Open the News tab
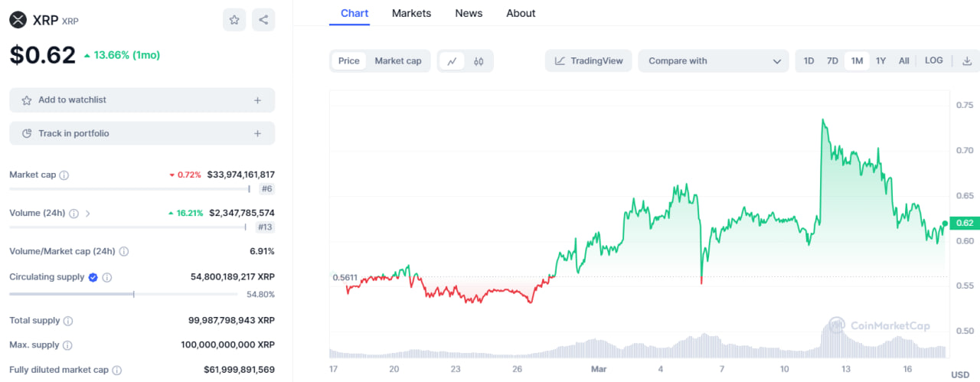This screenshot has height=382, width=980. coord(469,13)
